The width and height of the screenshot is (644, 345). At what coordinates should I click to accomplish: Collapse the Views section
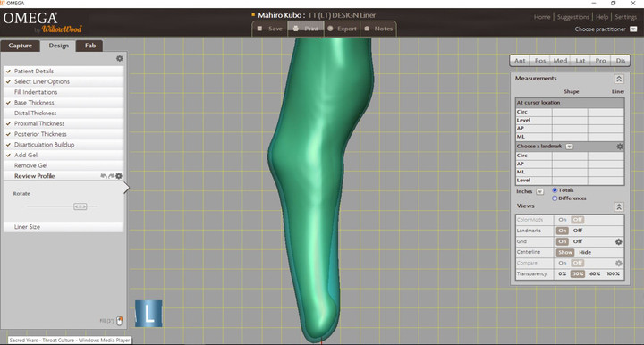tap(619, 206)
